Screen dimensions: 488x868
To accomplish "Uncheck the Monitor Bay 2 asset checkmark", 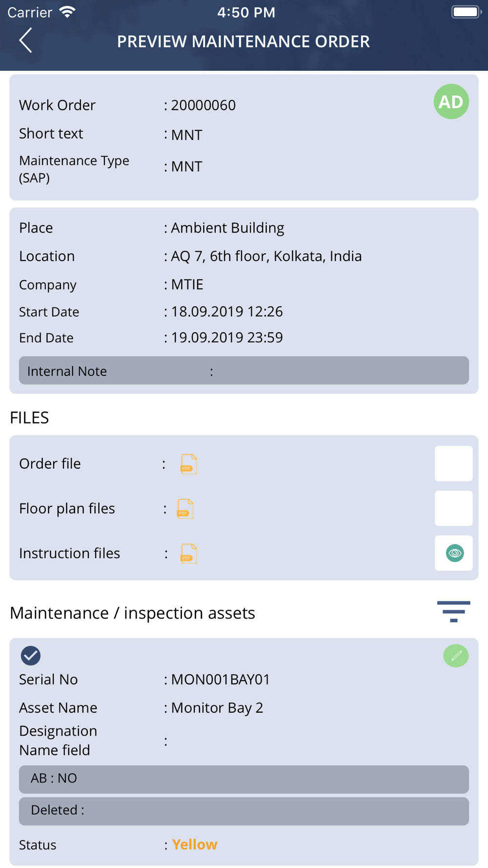I will coord(30,656).
